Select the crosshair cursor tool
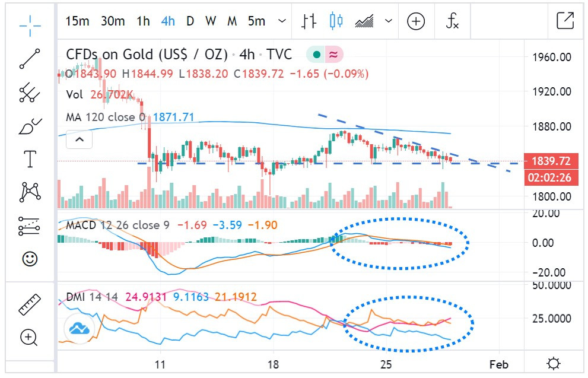This screenshot has width=588, height=378. 30,23
